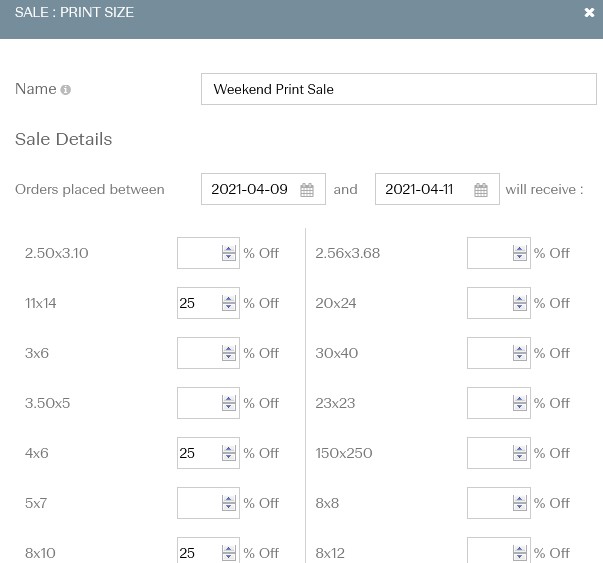This screenshot has height=563, width=603.
Task: Click the 2021-04-09 start date field
Action: point(263,189)
